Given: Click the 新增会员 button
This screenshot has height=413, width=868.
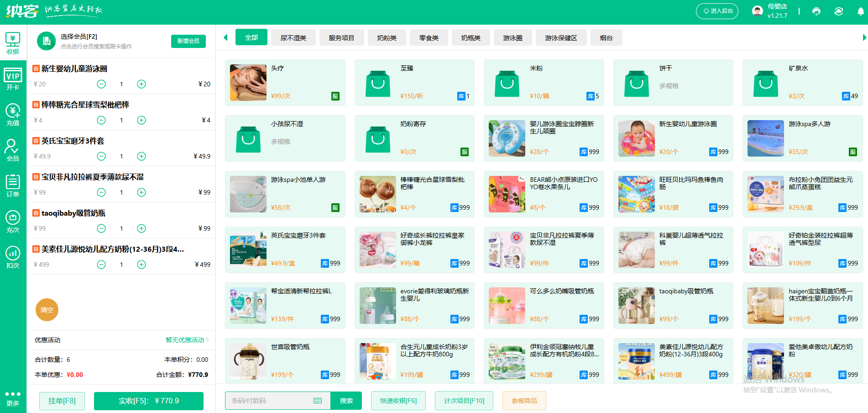Looking at the screenshot, I should tap(188, 41).
